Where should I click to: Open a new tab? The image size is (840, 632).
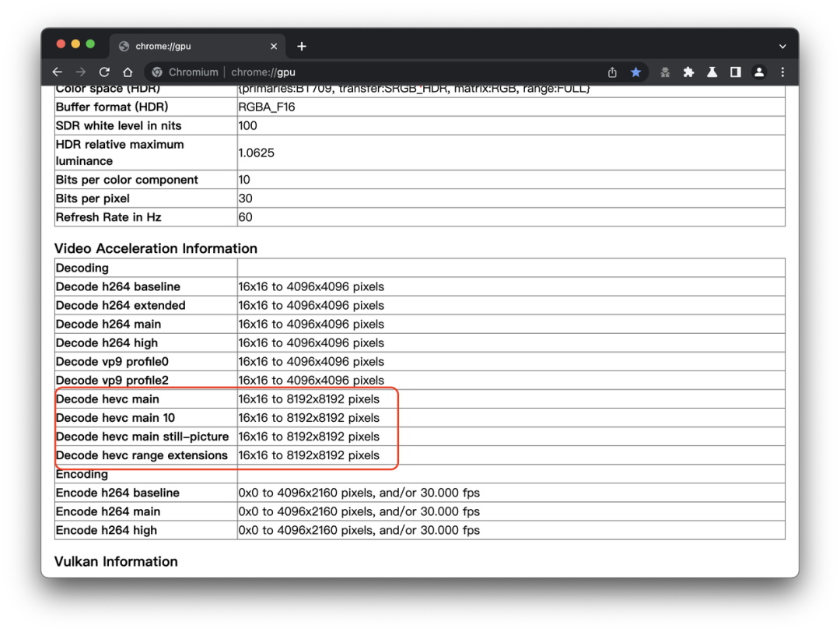pos(302,47)
